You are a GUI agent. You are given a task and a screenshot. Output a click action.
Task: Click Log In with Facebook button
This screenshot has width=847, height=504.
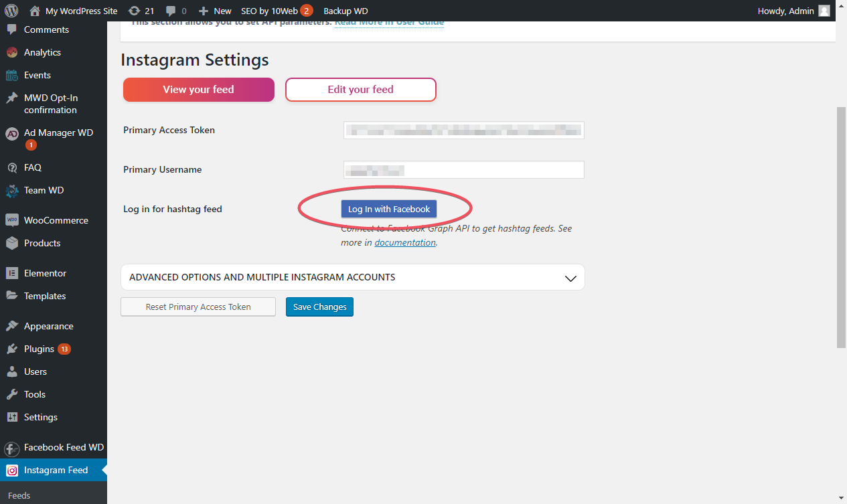[389, 209]
